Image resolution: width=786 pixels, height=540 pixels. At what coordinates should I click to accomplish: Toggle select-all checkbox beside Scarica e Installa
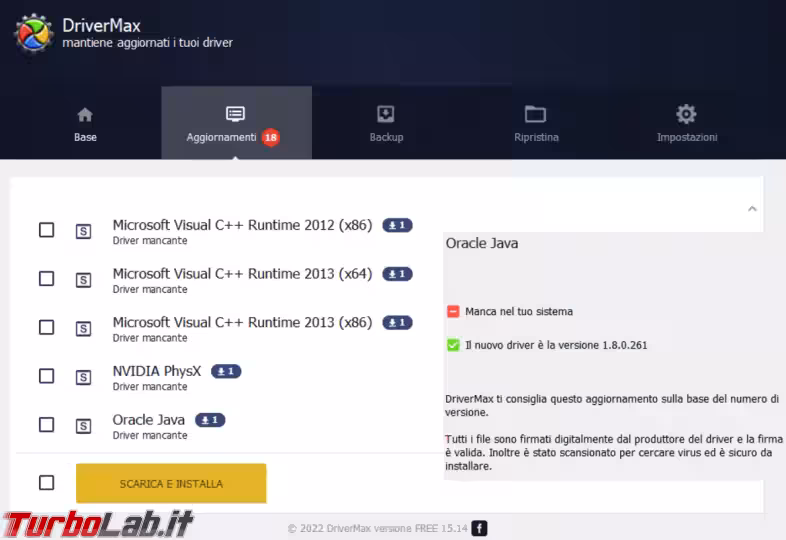(x=47, y=483)
